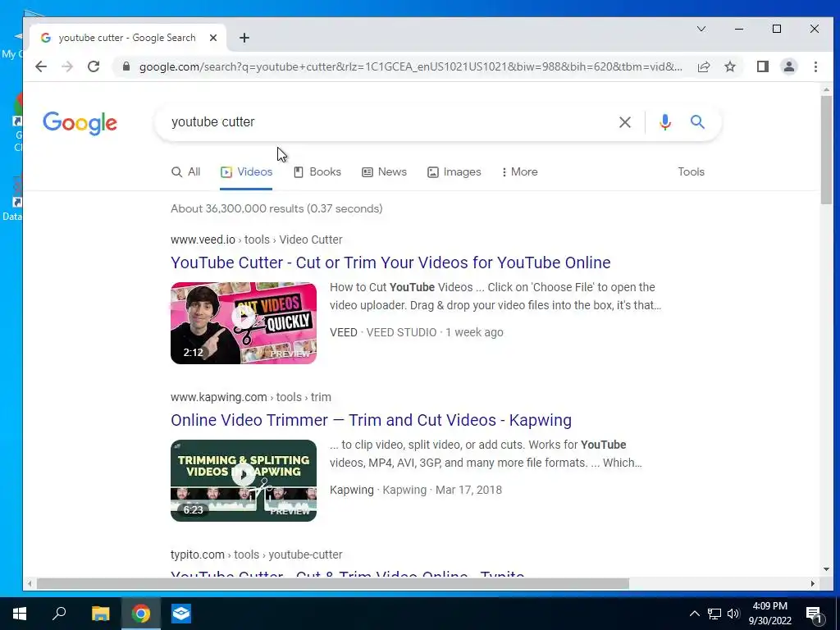The width and height of the screenshot is (840, 630).
Task: Click the Google logo
Action: [80, 123]
